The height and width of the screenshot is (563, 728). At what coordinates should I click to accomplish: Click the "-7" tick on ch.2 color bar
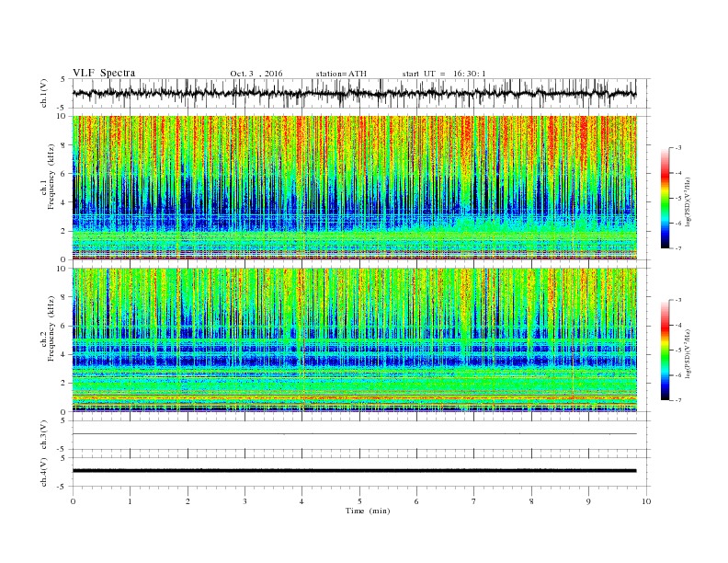click(x=678, y=400)
